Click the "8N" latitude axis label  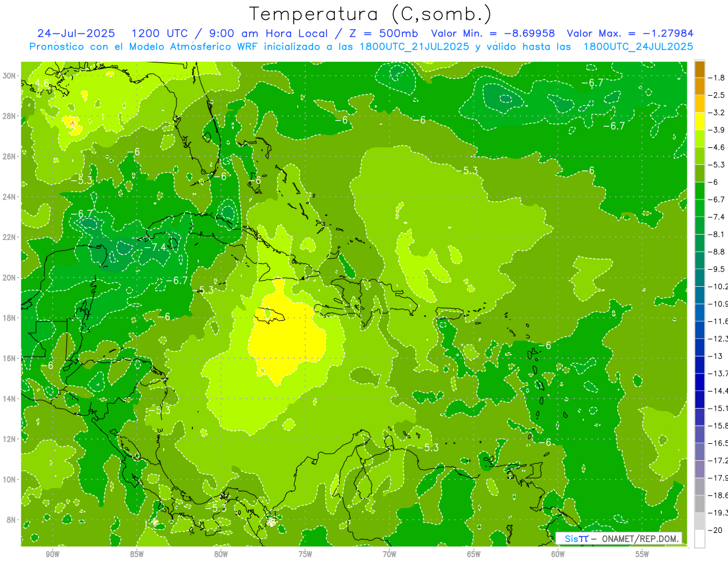pos(12,520)
